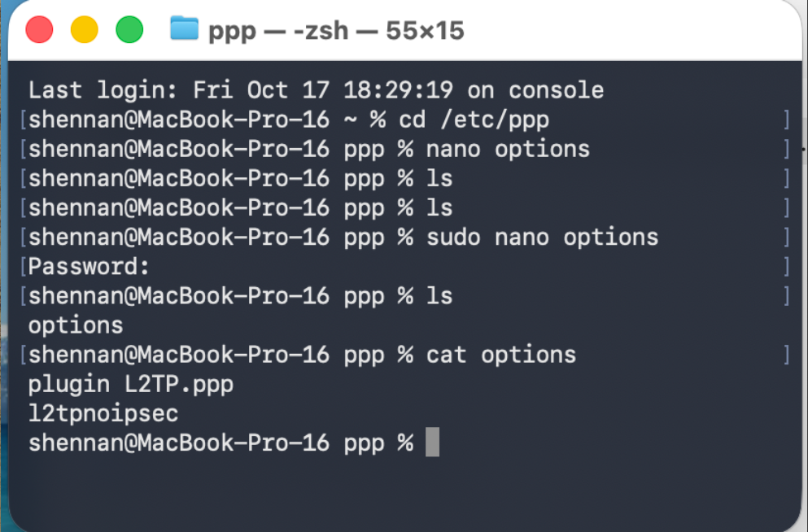Minimize the Terminal using yellow button
The image size is (808, 532).
point(84,30)
